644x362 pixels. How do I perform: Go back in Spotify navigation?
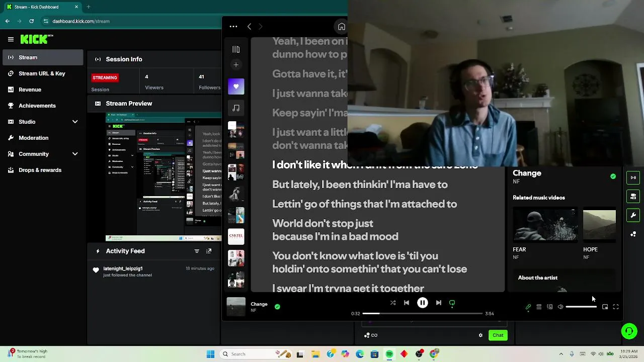tap(249, 27)
